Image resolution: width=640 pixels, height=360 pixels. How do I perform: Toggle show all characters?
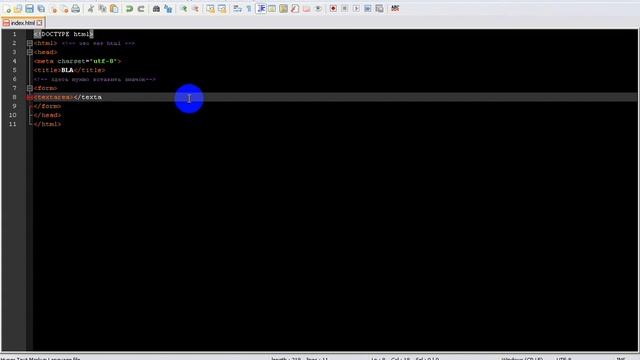click(249, 9)
